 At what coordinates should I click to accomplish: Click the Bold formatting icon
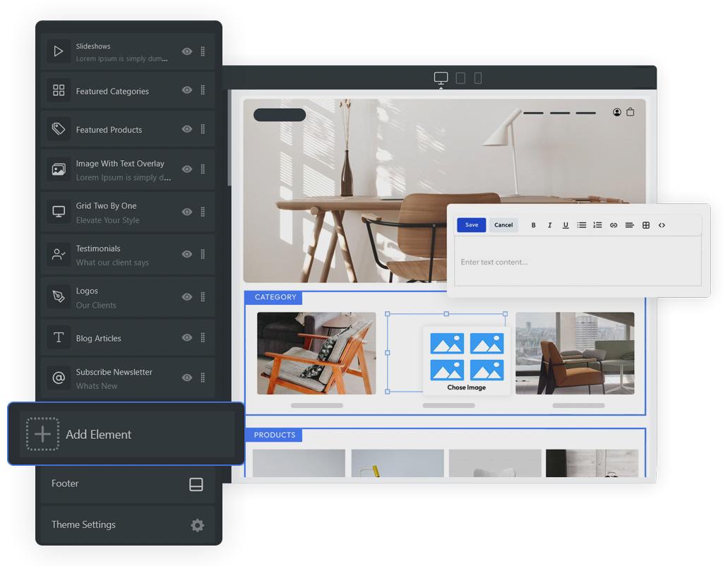[x=533, y=225]
